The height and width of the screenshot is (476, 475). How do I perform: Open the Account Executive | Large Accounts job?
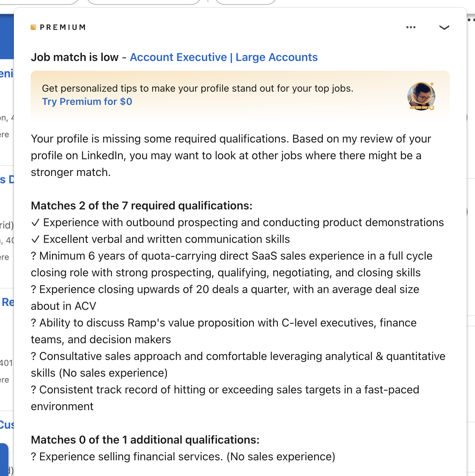coord(224,57)
